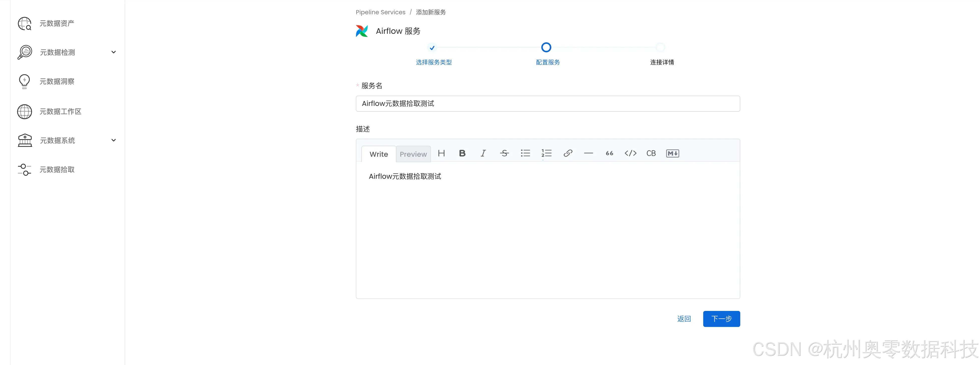Select the 元数据检测 sidebar icon

click(24, 52)
